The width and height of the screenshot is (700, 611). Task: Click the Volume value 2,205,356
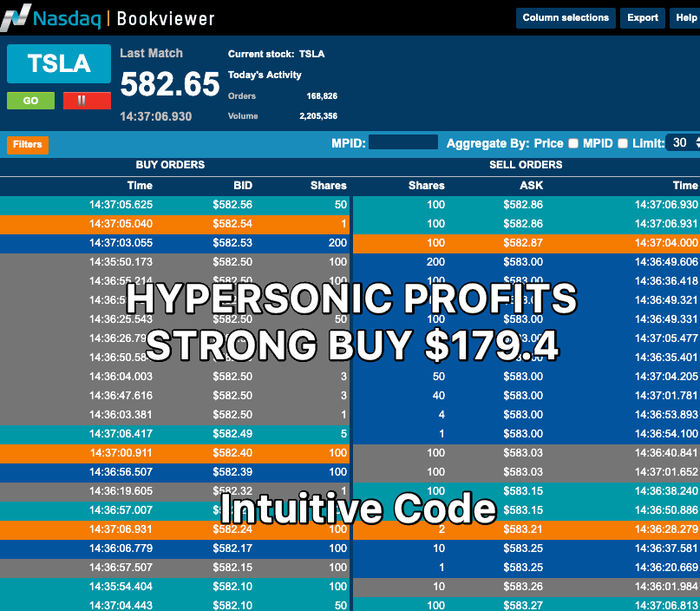[318, 116]
